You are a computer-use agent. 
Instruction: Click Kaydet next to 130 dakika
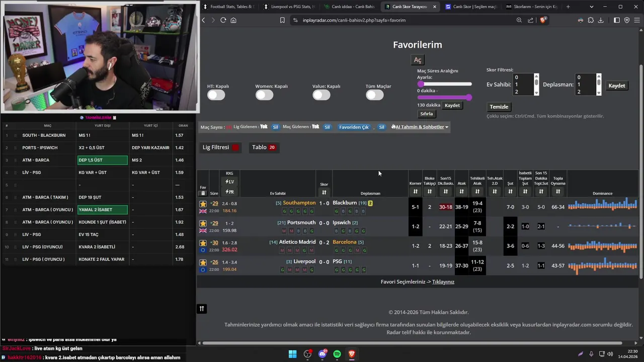[x=452, y=105]
